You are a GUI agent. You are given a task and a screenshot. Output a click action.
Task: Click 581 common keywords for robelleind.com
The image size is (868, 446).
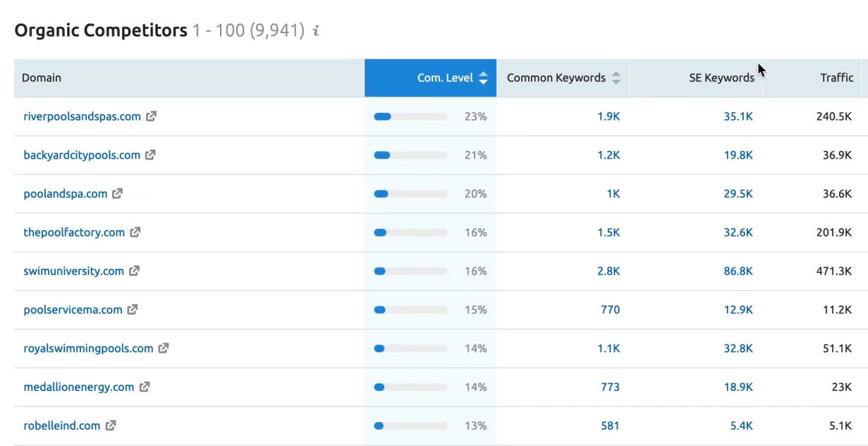tap(611, 426)
